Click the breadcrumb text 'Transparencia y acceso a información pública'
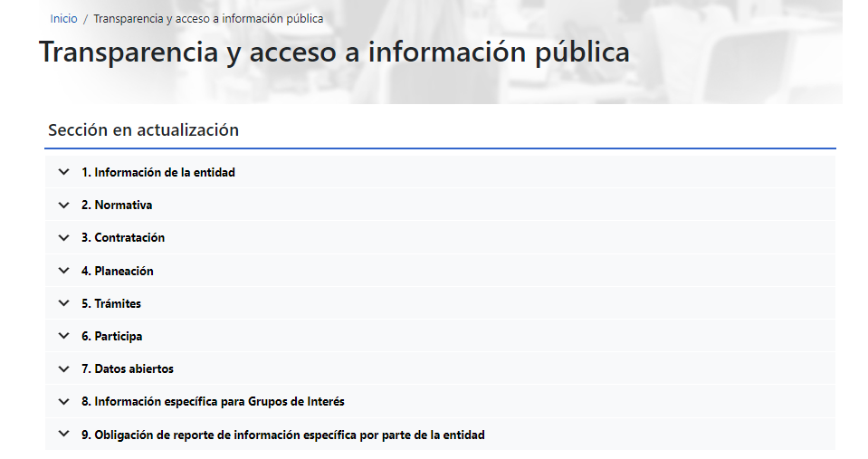Image resolution: width=868 pixels, height=459 pixels. [x=208, y=19]
